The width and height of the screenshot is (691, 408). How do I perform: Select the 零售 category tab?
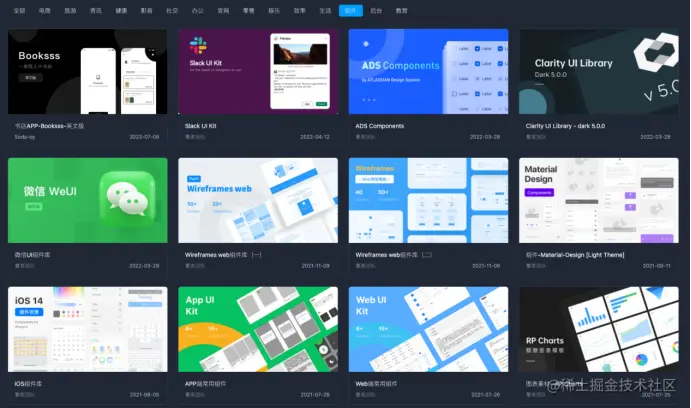249,11
